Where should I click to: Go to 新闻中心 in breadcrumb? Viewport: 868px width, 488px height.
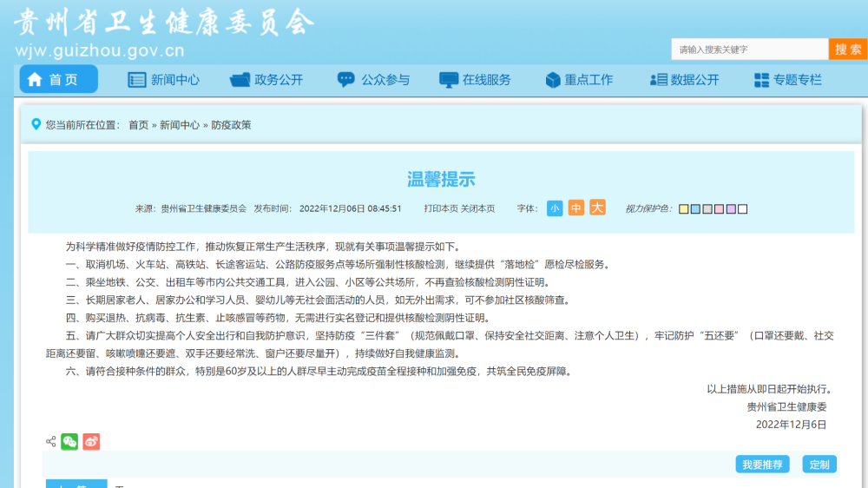click(x=180, y=125)
